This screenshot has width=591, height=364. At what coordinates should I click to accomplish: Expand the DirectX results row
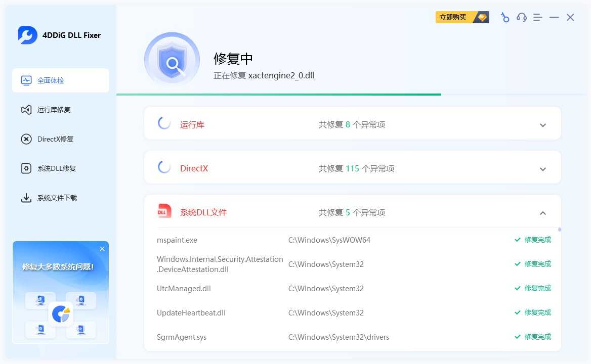point(543,169)
